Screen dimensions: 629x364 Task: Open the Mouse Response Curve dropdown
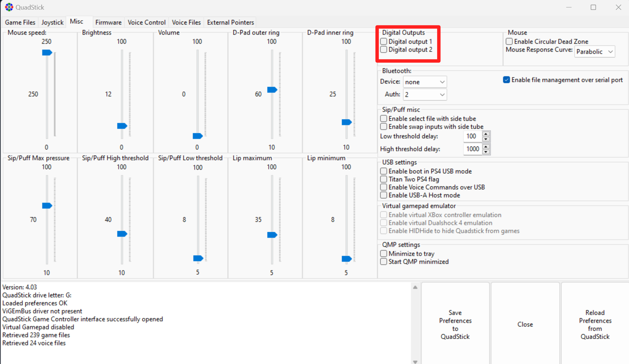(x=595, y=52)
